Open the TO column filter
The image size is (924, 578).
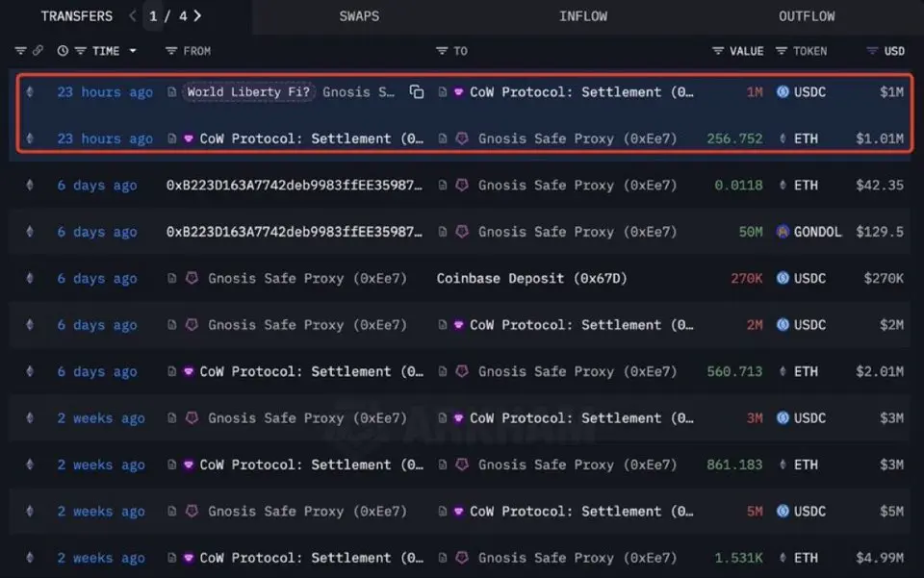point(442,51)
